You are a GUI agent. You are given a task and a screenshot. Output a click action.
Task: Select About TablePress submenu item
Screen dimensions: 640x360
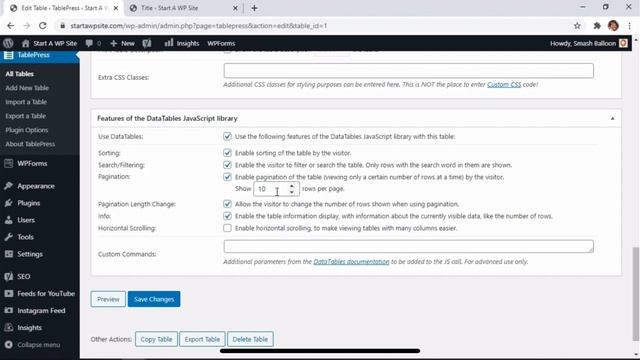pyautogui.click(x=30, y=144)
